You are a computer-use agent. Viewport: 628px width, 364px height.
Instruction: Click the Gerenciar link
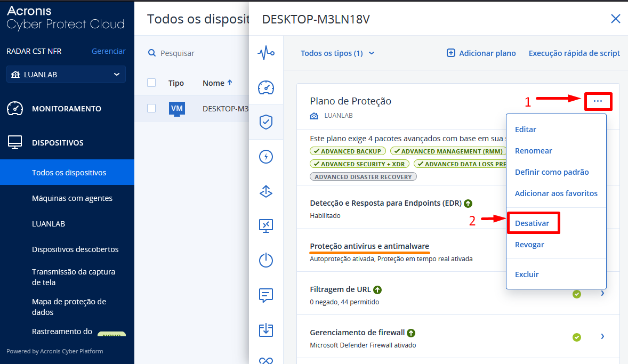pos(108,51)
